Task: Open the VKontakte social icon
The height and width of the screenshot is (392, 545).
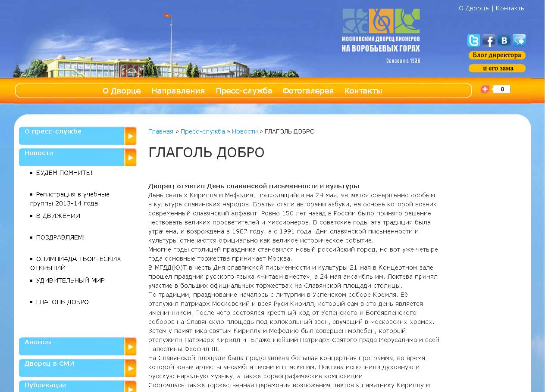Action: click(504, 40)
